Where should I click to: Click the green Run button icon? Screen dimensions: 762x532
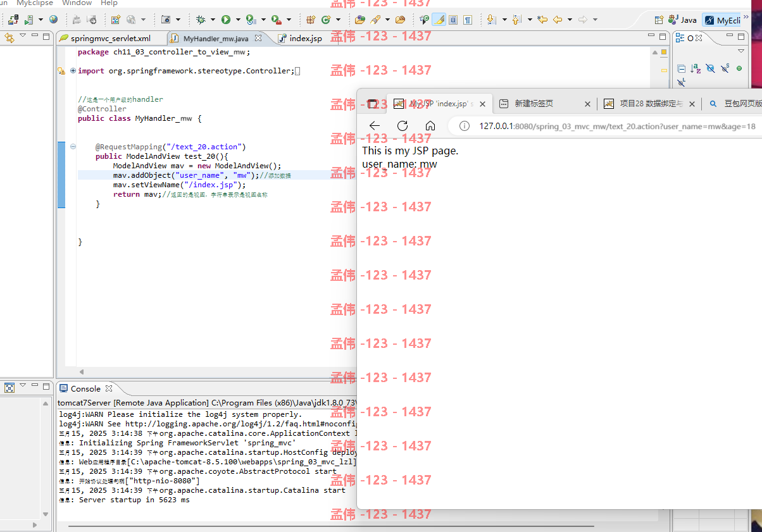(226, 20)
